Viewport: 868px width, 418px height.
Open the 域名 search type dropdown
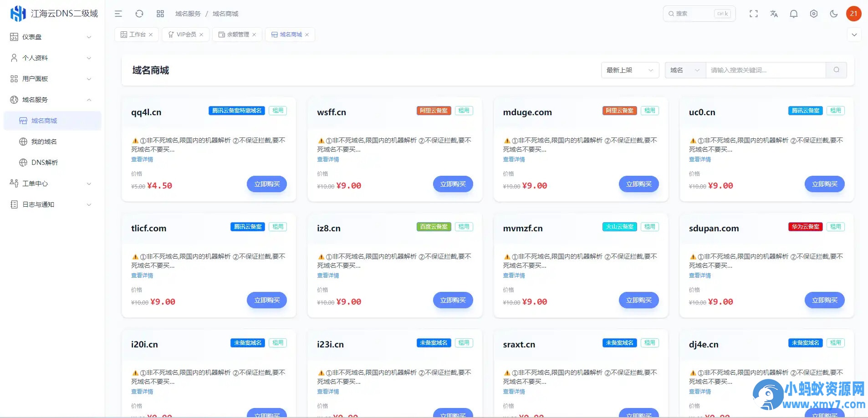pos(684,70)
